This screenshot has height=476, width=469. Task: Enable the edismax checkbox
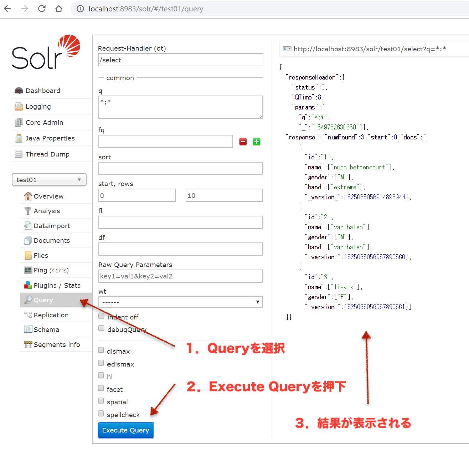101,363
